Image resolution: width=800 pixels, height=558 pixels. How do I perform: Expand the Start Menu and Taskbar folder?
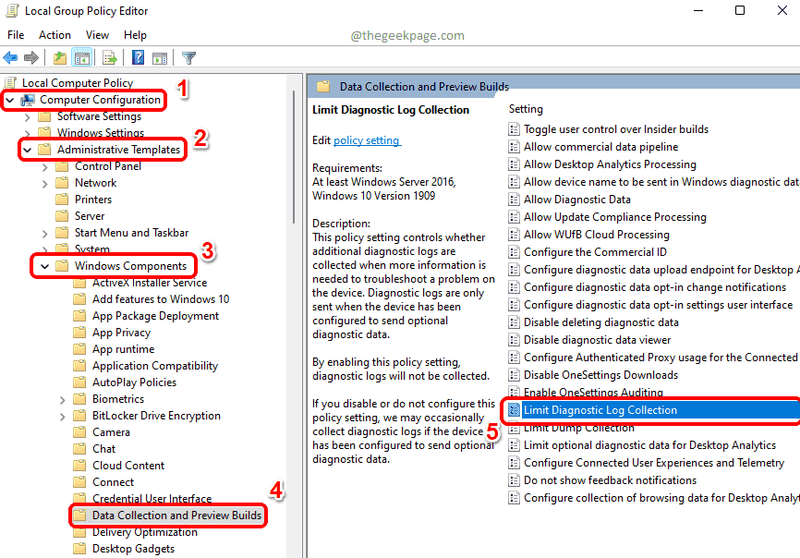tap(45, 234)
